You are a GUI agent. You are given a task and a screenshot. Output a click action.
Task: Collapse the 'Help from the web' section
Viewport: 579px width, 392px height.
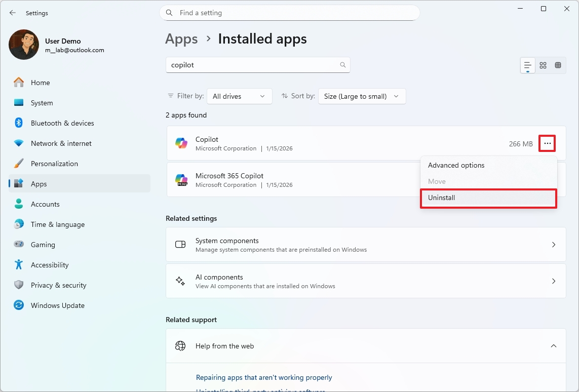click(x=554, y=346)
